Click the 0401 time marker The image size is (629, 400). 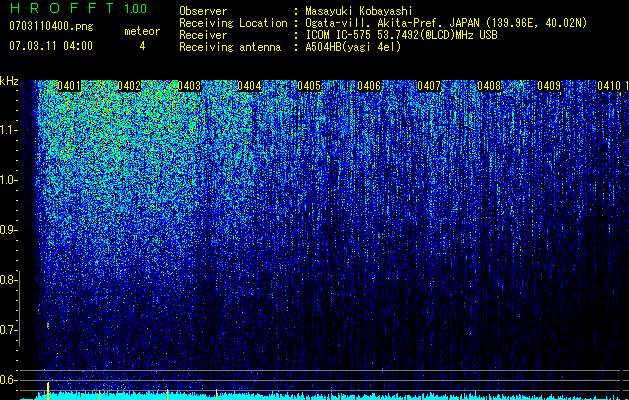[69, 86]
